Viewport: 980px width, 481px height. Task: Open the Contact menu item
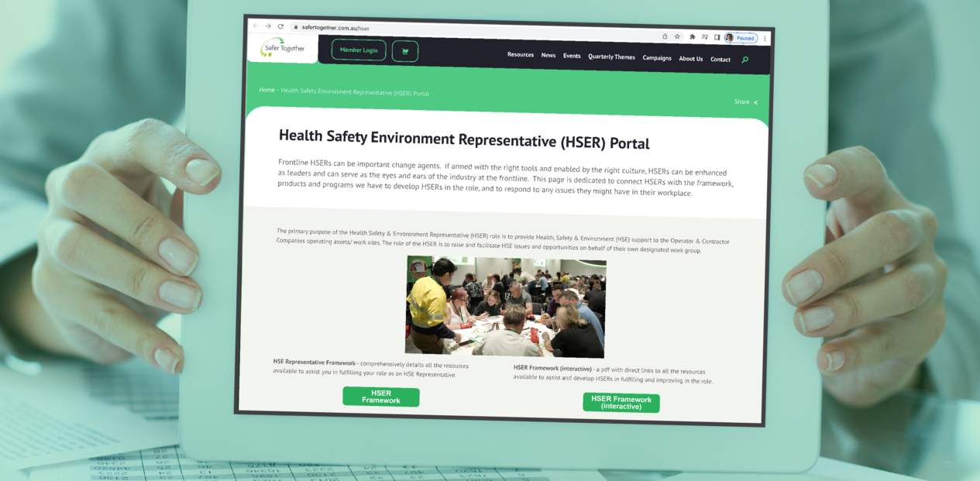pyautogui.click(x=720, y=60)
